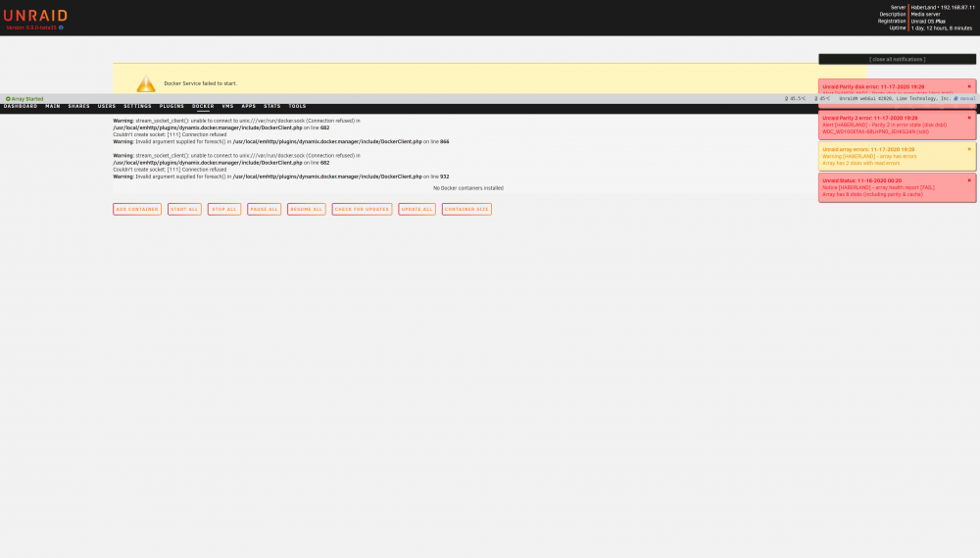Click the warning triangle icon in the Docker banner

tap(146, 83)
